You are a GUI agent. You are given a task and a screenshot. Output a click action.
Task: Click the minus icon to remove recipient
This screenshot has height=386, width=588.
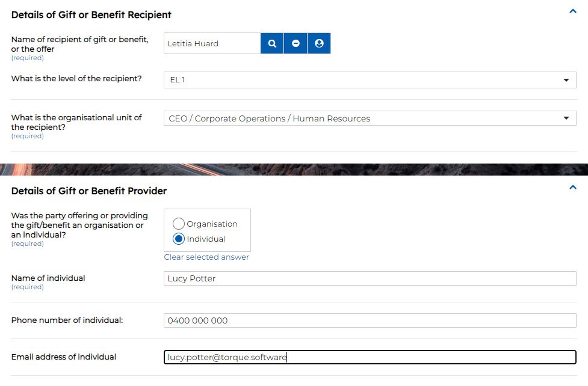(296, 43)
